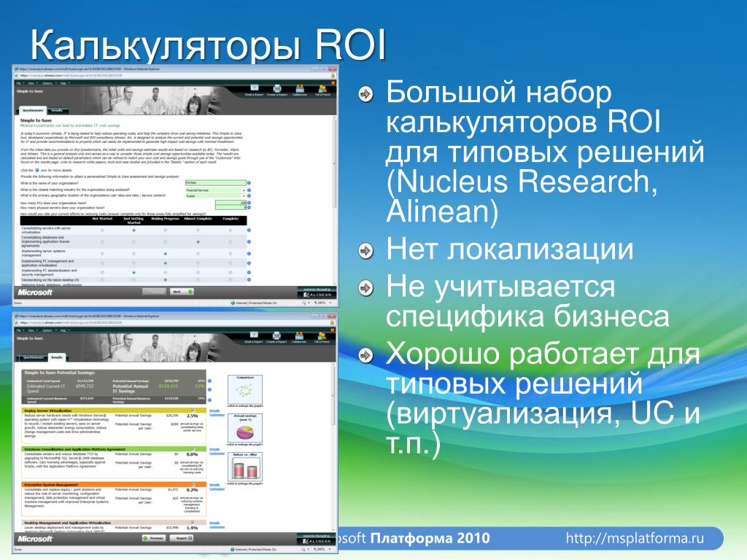
Task: Select Almost Complete for consolidating databases row
Action: [198, 242]
